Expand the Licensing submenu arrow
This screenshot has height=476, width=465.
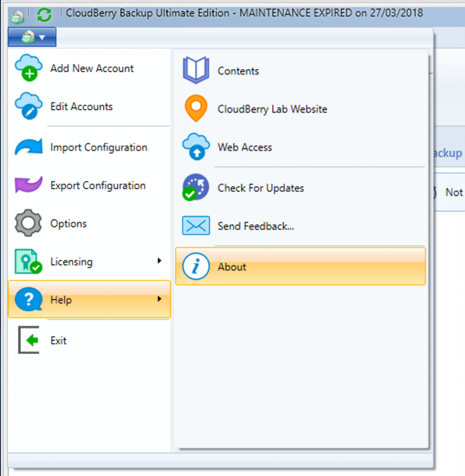[x=159, y=261]
